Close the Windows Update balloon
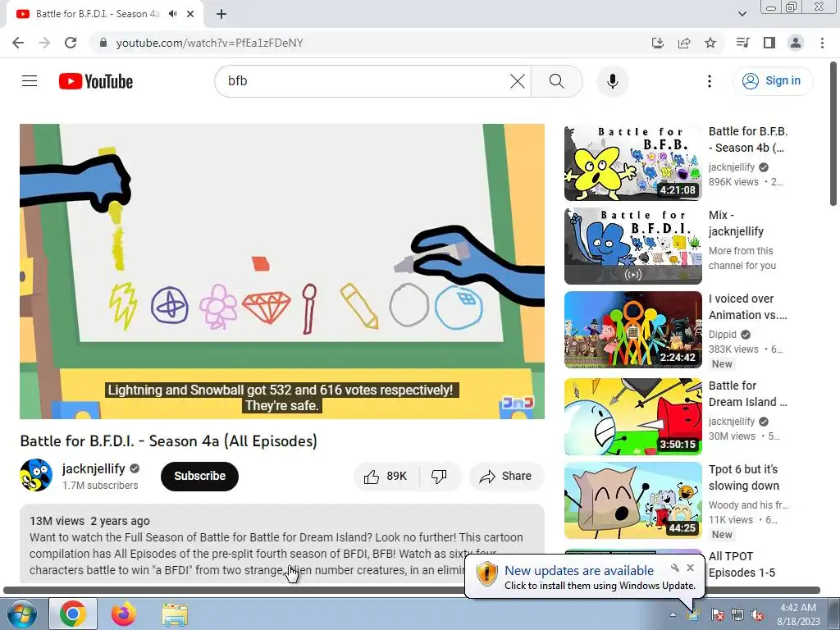This screenshot has height=630, width=840. (x=691, y=568)
